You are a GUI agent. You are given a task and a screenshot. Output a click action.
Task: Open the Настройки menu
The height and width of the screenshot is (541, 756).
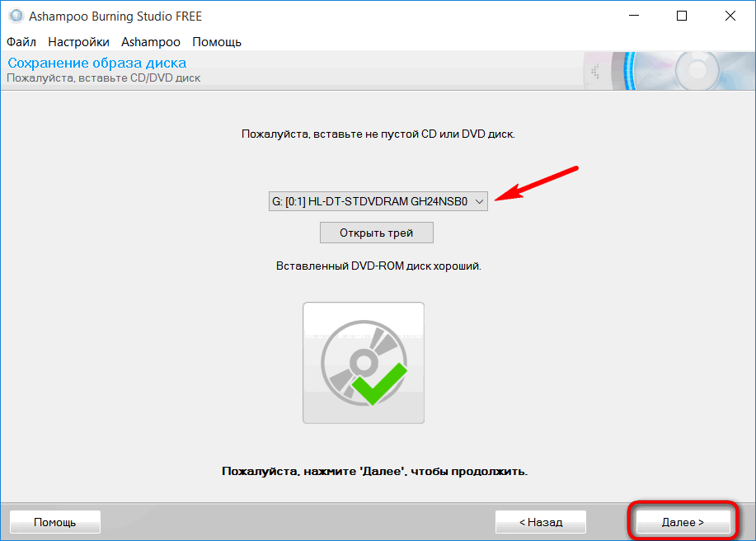point(78,42)
